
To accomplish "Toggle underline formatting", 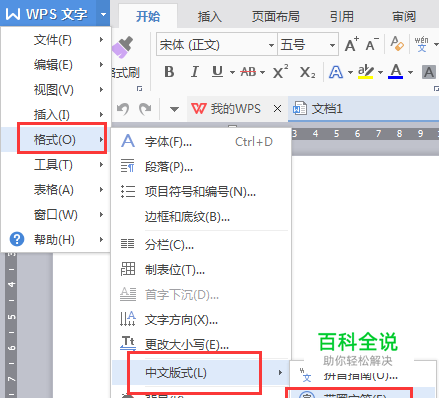I will (x=217, y=72).
